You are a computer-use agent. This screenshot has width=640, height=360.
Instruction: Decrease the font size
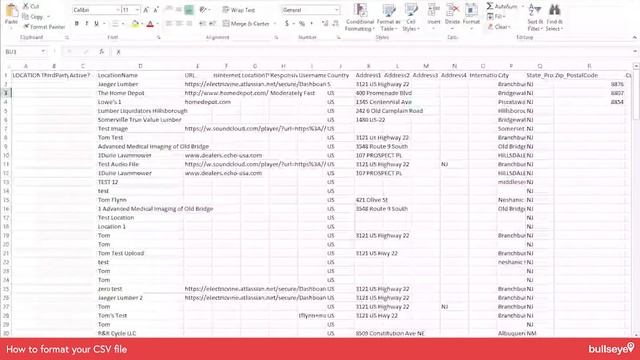point(156,10)
